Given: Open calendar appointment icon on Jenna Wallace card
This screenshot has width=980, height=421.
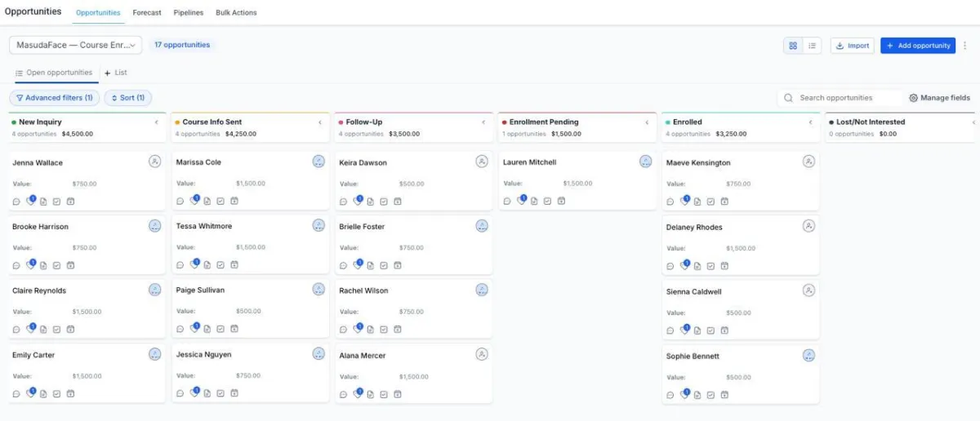Looking at the screenshot, I should pyautogui.click(x=70, y=202).
